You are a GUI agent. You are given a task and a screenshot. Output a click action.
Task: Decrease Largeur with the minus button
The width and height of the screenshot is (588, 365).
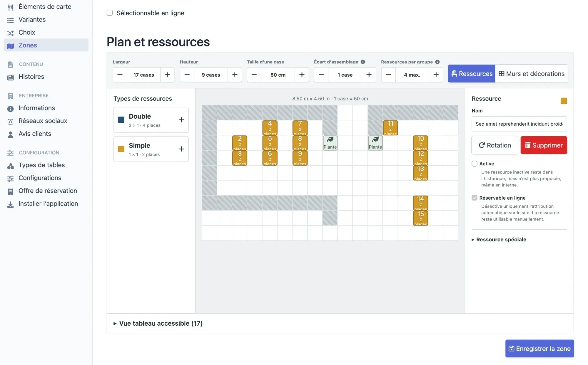point(120,75)
